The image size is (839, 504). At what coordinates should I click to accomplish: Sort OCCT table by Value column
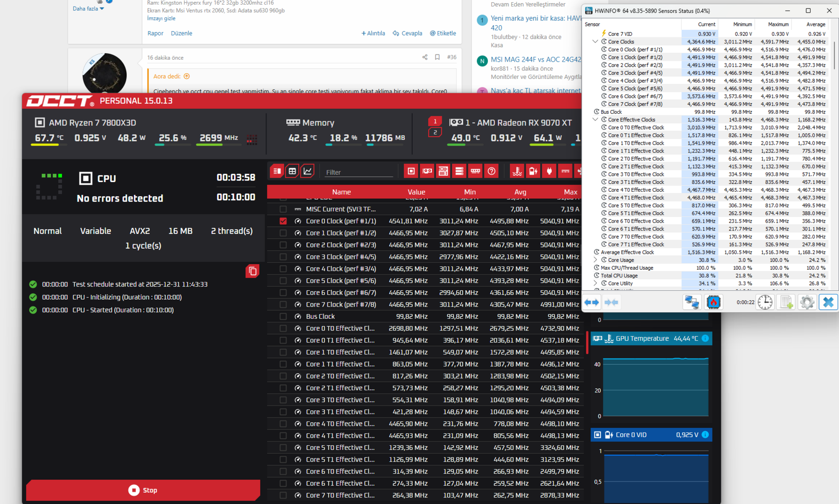[x=416, y=192]
